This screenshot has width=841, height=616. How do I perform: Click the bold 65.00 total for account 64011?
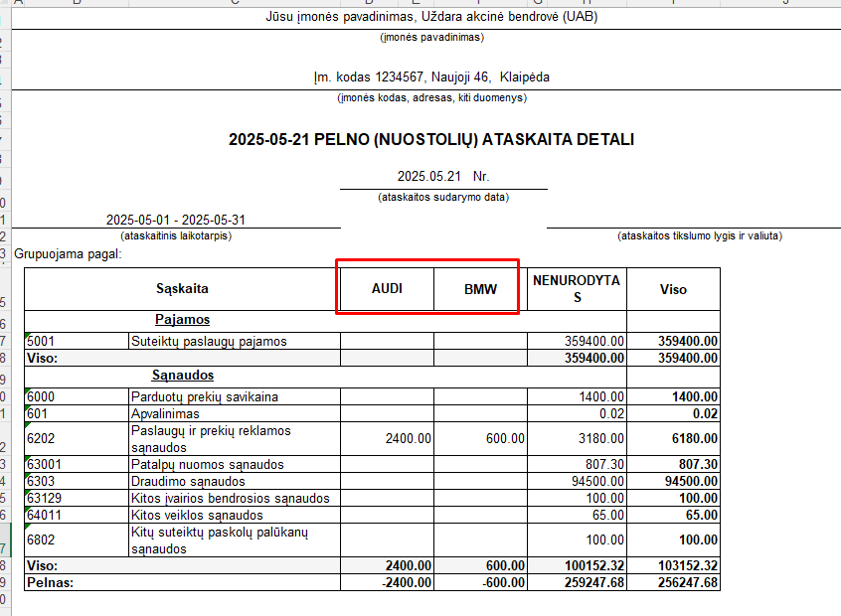tap(673, 515)
